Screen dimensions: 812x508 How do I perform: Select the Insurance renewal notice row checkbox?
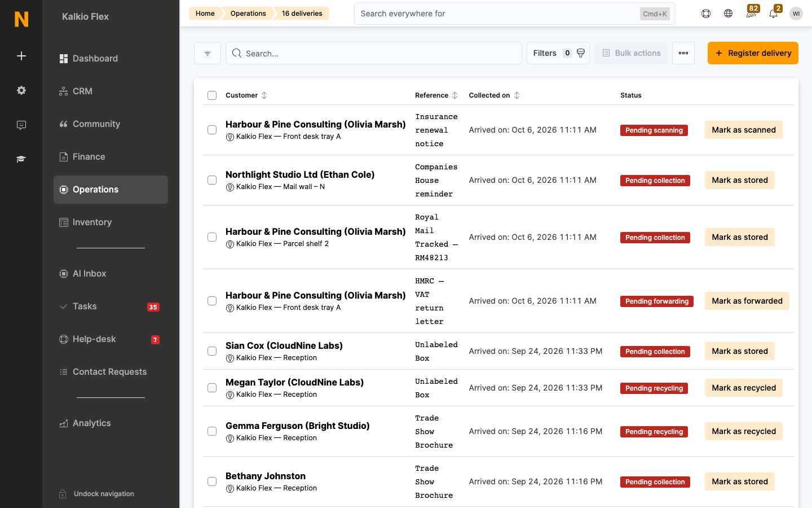pos(212,130)
